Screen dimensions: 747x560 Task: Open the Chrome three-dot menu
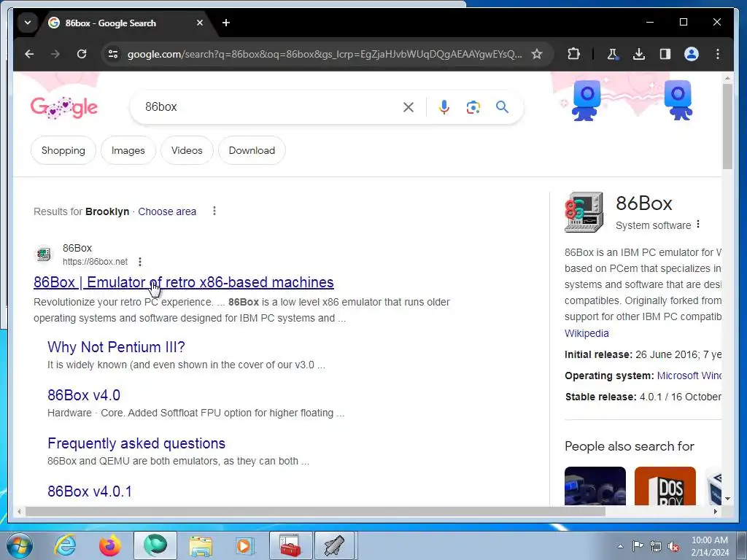pyautogui.click(x=718, y=54)
